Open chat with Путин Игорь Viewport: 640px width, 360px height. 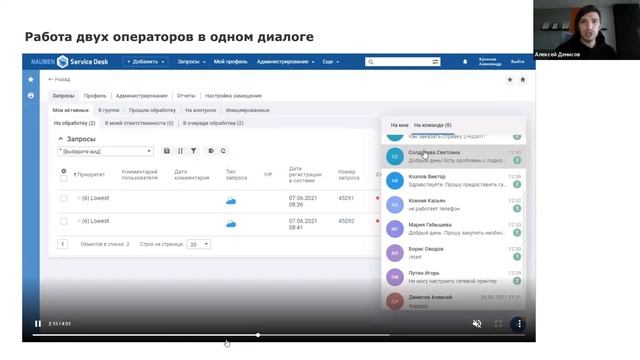coord(453,277)
